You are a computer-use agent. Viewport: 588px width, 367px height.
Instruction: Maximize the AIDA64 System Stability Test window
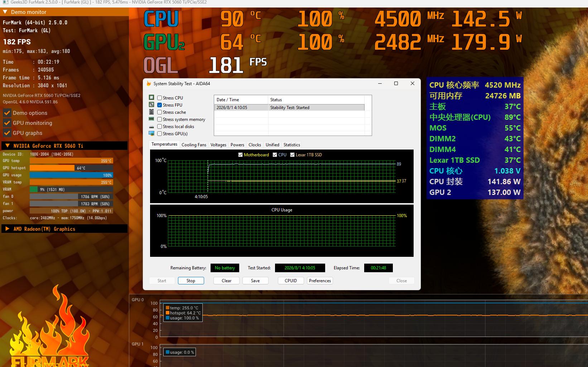coord(396,83)
